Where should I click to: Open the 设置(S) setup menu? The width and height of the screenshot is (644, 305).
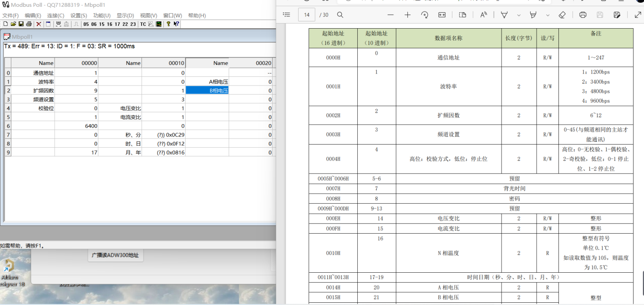pyautogui.click(x=78, y=15)
